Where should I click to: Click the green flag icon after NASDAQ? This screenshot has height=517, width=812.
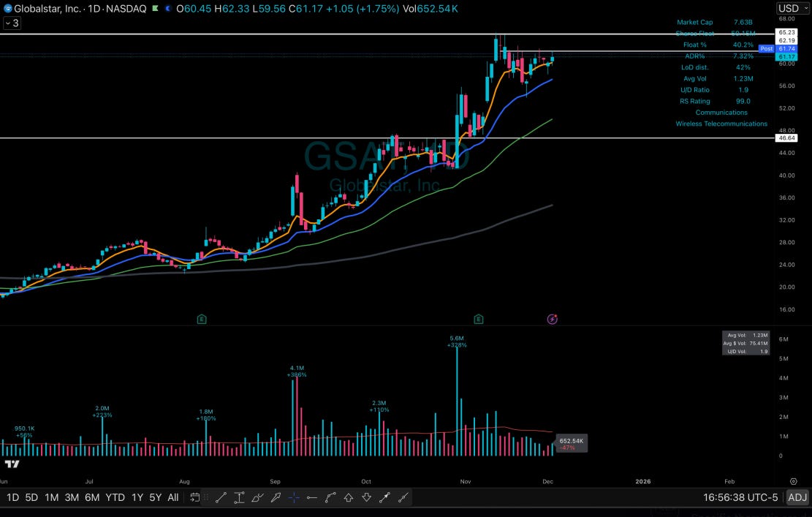coord(155,8)
